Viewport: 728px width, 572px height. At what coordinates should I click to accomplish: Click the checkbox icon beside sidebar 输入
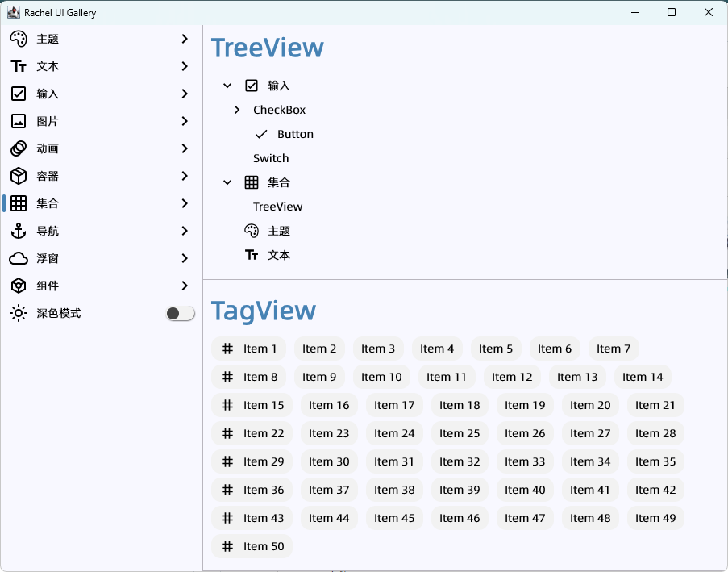click(19, 94)
